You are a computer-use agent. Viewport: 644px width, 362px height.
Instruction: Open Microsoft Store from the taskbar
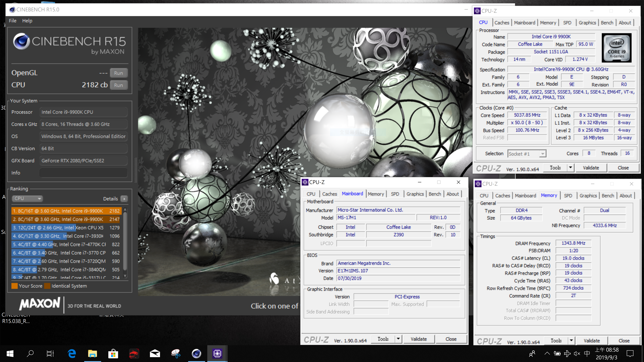tap(113, 353)
